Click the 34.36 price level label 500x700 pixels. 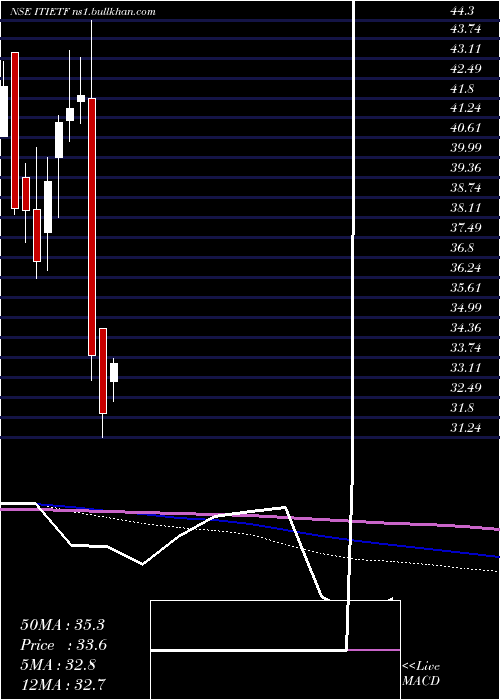[x=466, y=328]
